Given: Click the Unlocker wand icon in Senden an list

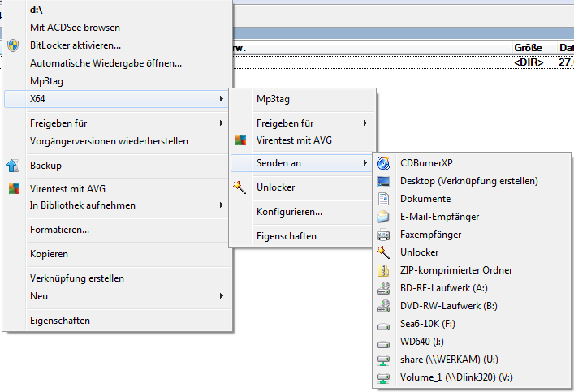Looking at the screenshot, I should 383,252.
